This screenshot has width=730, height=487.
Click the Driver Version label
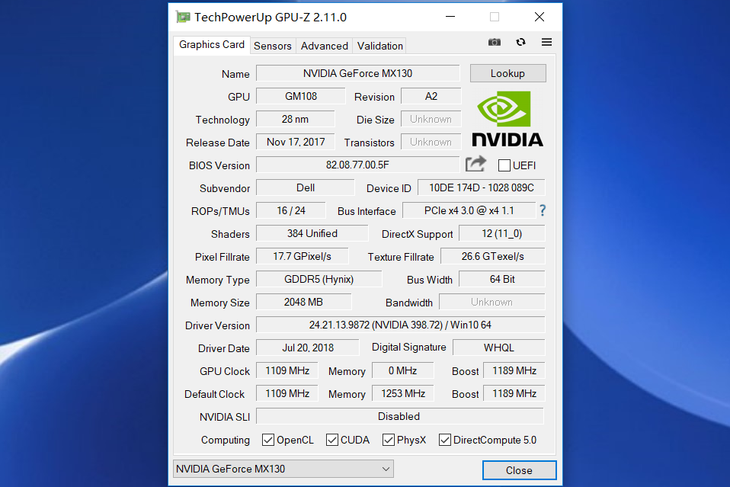pos(217,325)
